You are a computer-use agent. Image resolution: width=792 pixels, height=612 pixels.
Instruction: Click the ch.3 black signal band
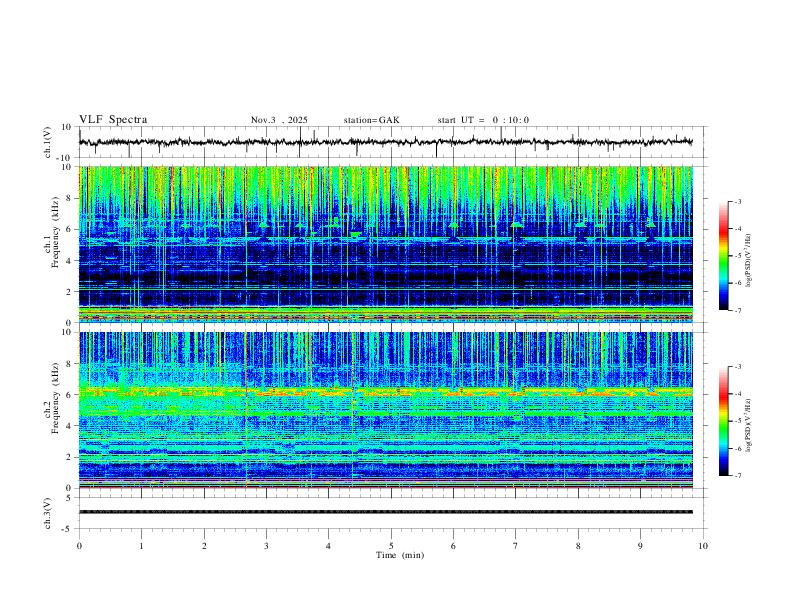pos(386,512)
